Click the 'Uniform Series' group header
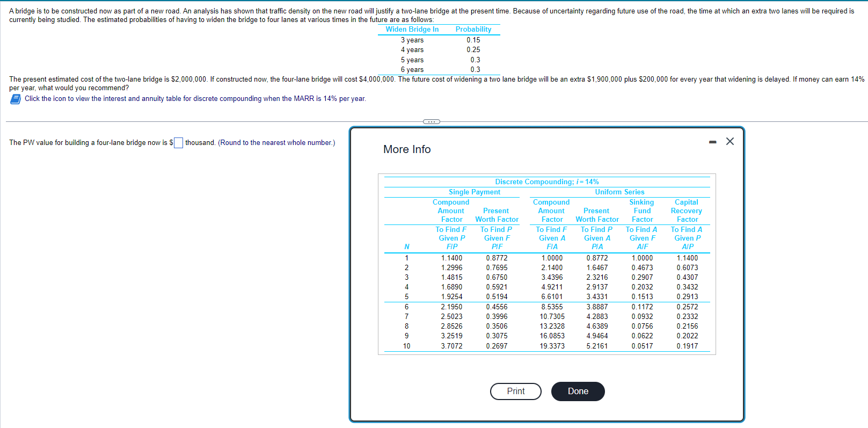The height and width of the screenshot is (428, 868). click(x=619, y=192)
